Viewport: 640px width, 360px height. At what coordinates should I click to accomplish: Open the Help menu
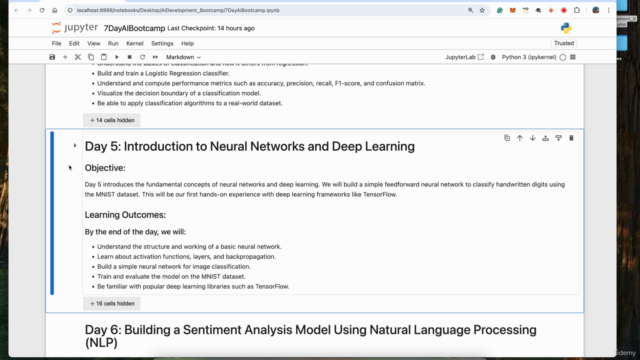point(187,43)
